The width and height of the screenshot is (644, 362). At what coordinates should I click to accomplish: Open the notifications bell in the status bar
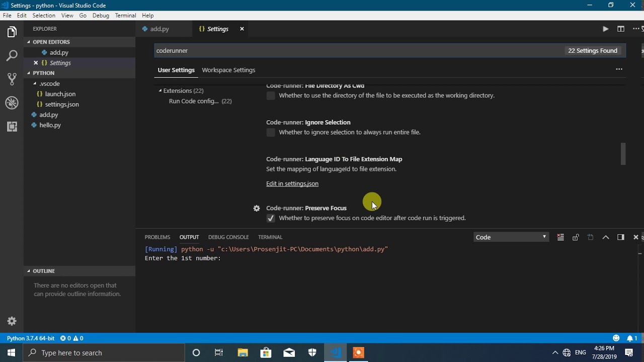pos(632,338)
